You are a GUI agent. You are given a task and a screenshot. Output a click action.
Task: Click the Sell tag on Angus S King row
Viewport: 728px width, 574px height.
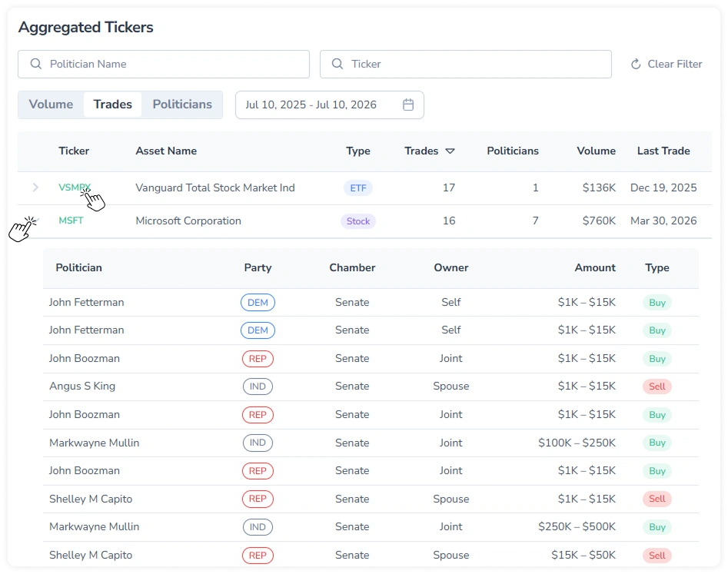tap(657, 387)
